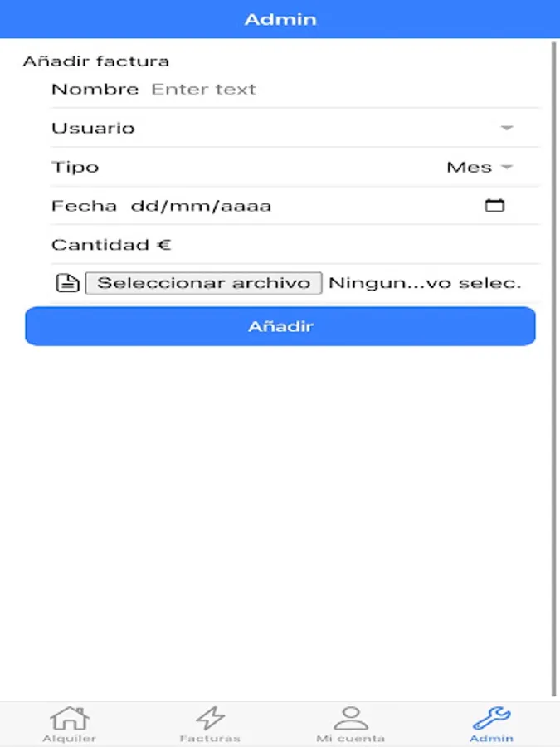560x747 pixels.
Task: Click the Admin header title
Action: pos(280,19)
